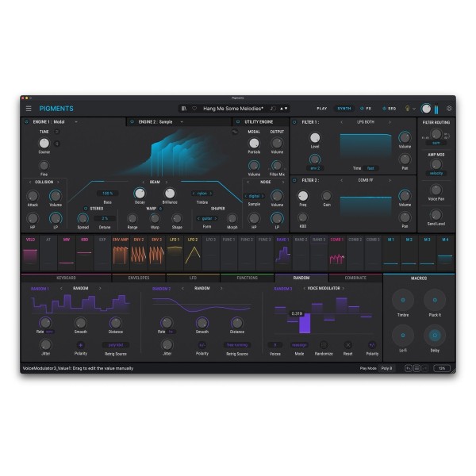Click the Randomize dice icon in Random 3
The width and height of the screenshot is (476, 476).
click(x=324, y=345)
